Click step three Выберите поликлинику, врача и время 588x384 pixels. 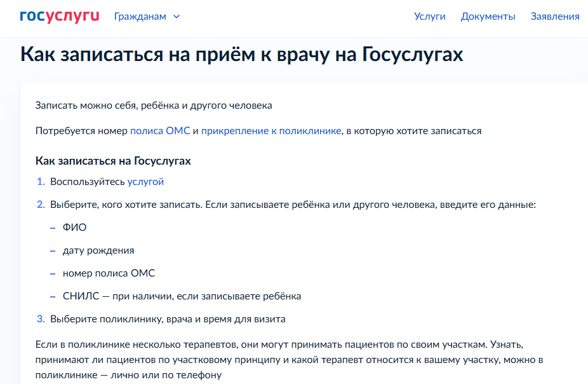[168, 319]
